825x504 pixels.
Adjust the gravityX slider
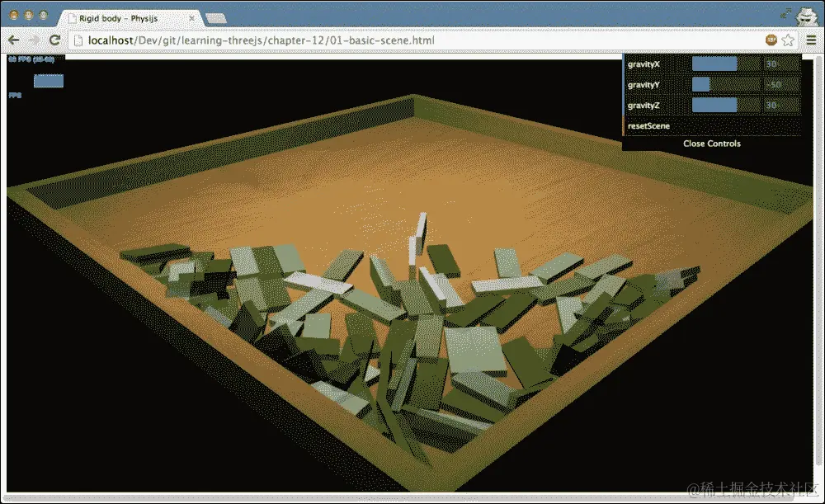click(725, 64)
